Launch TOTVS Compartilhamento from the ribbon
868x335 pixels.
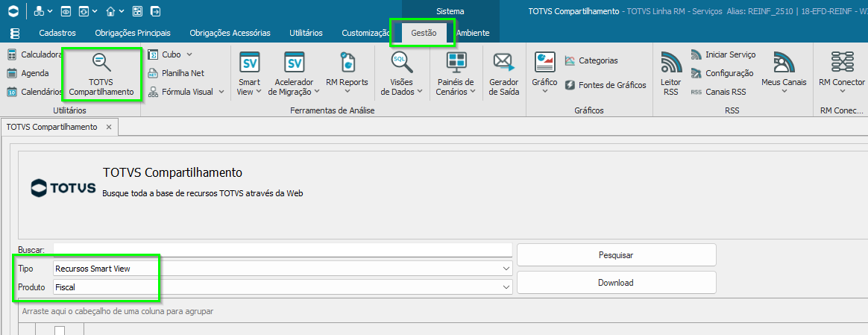(x=102, y=75)
